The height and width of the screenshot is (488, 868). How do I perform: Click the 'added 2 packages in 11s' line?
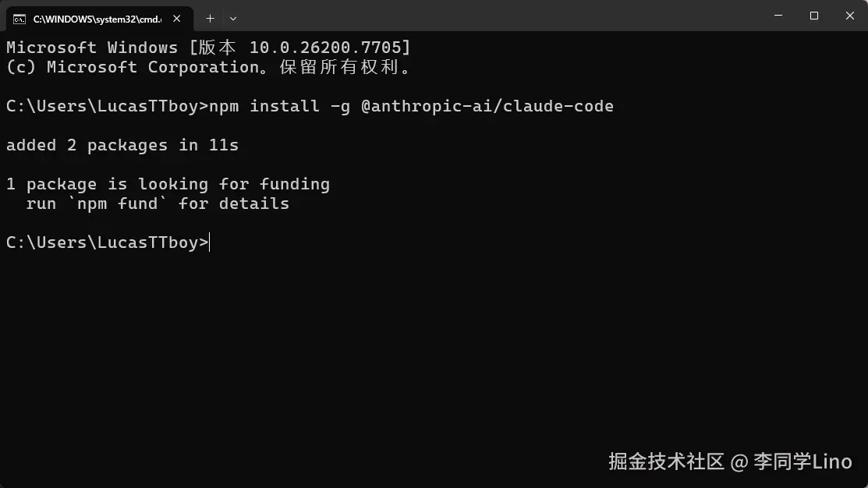(122, 145)
